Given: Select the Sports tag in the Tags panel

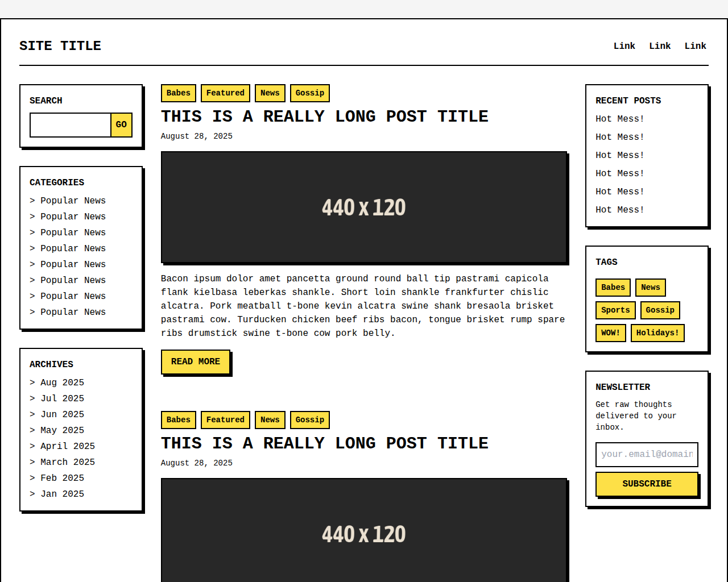Looking at the screenshot, I should (615, 310).
